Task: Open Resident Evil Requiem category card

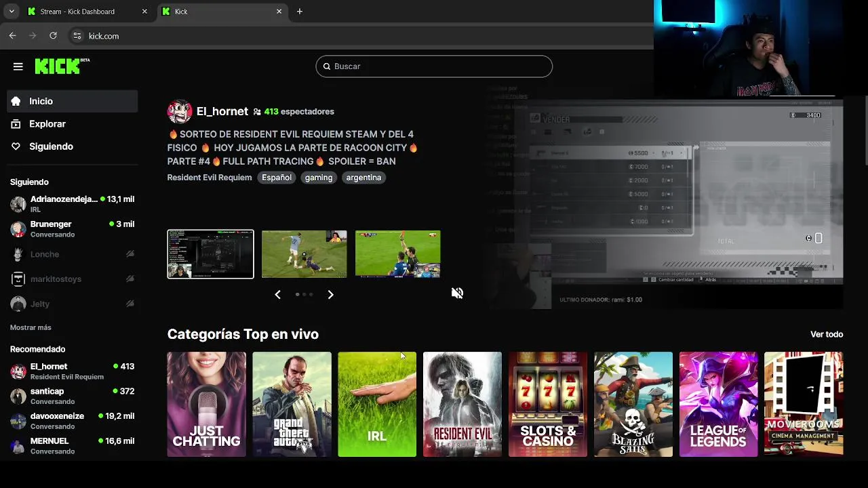Action: 462,404
